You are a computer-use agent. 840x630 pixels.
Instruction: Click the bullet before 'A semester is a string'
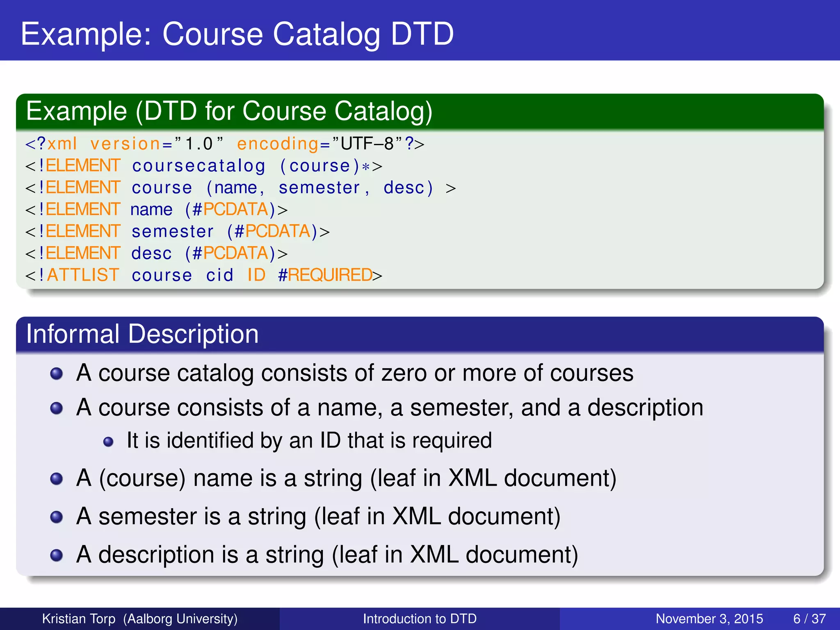(56, 517)
